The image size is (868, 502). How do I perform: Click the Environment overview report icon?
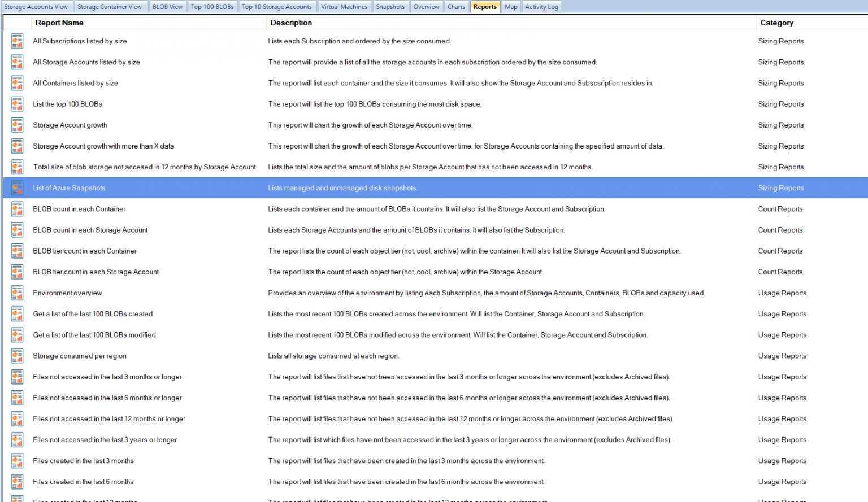[x=18, y=293]
